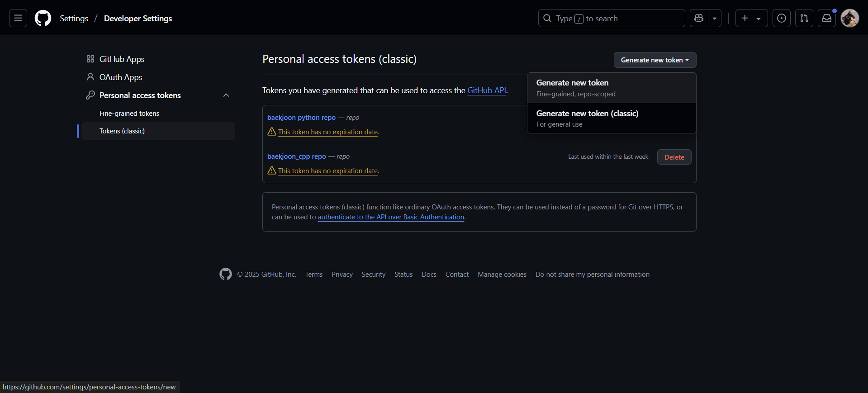Collapse the Personal access tokens section
The width and height of the screenshot is (868, 393).
click(x=226, y=95)
